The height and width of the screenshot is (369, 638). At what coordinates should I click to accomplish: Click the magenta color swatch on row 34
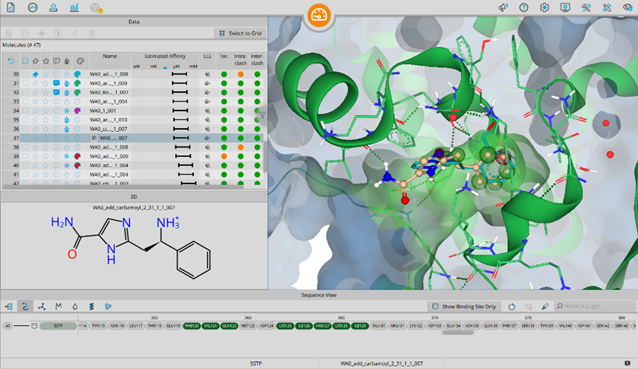click(x=77, y=111)
